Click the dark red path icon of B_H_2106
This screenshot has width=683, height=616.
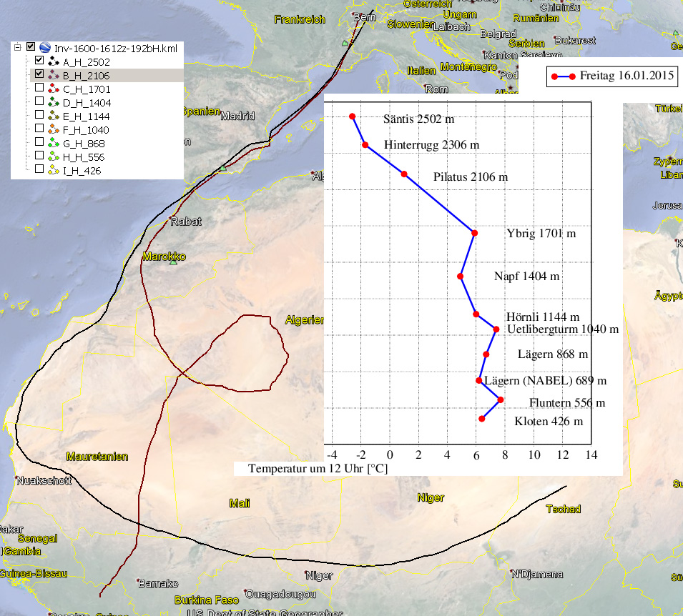pyautogui.click(x=54, y=75)
